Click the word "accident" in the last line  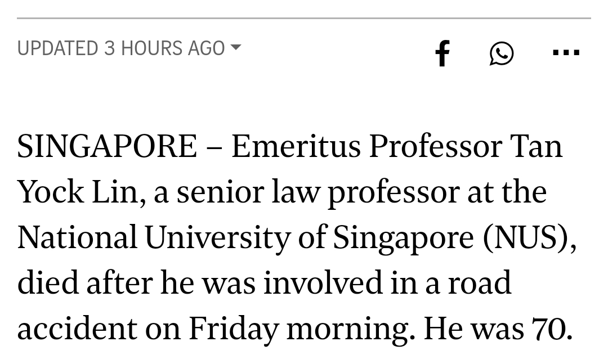(77, 329)
